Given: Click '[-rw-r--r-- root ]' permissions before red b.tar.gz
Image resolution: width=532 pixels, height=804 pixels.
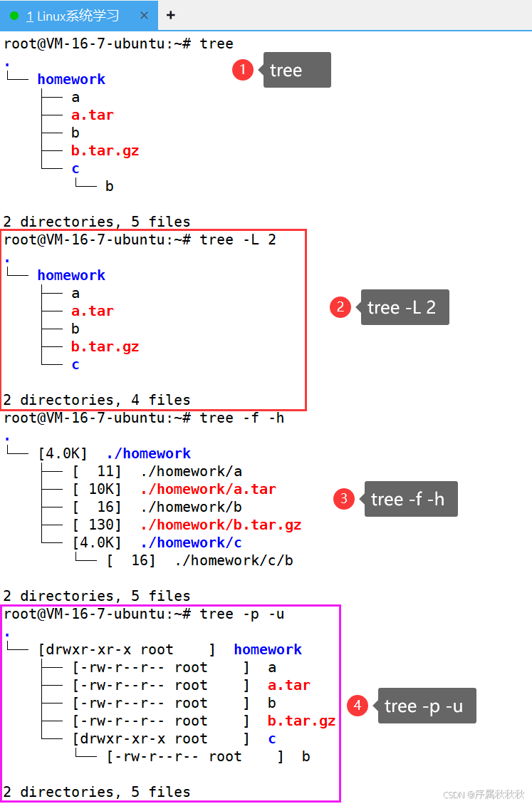Looking at the screenshot, I should 161,721.
